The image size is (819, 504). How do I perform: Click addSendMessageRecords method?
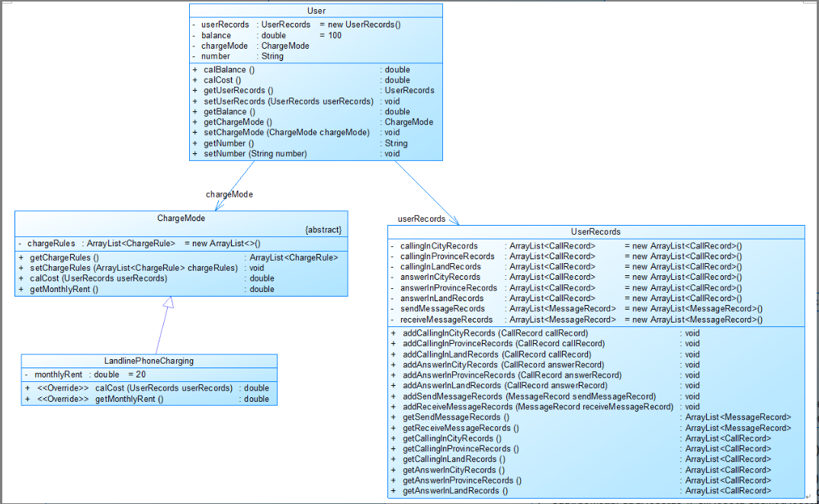[546, 396]
